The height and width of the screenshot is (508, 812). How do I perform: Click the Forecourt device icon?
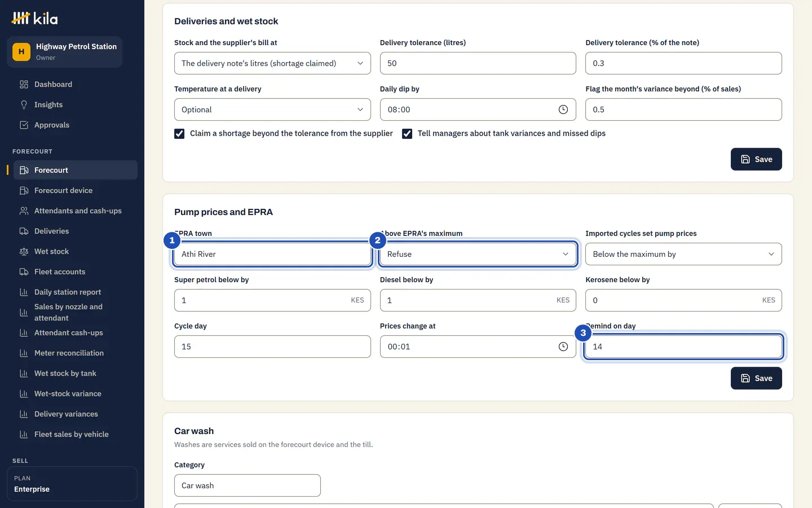[x=24, y=190]
